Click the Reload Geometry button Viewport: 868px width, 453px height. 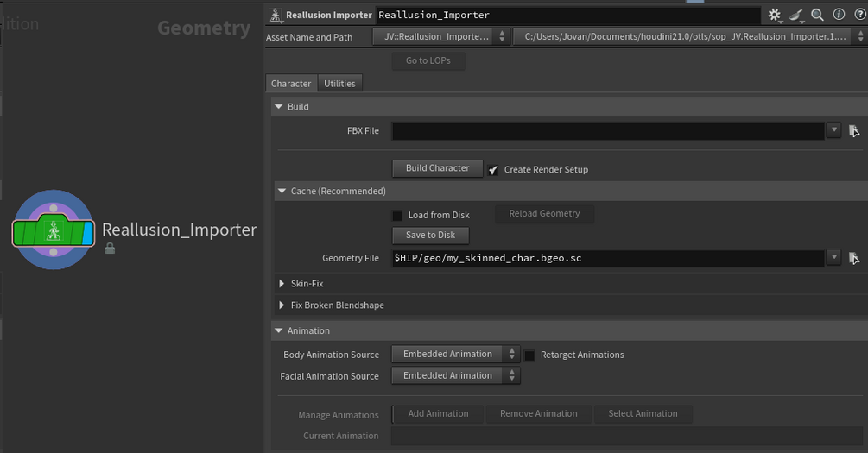click(x=544, y=213)
